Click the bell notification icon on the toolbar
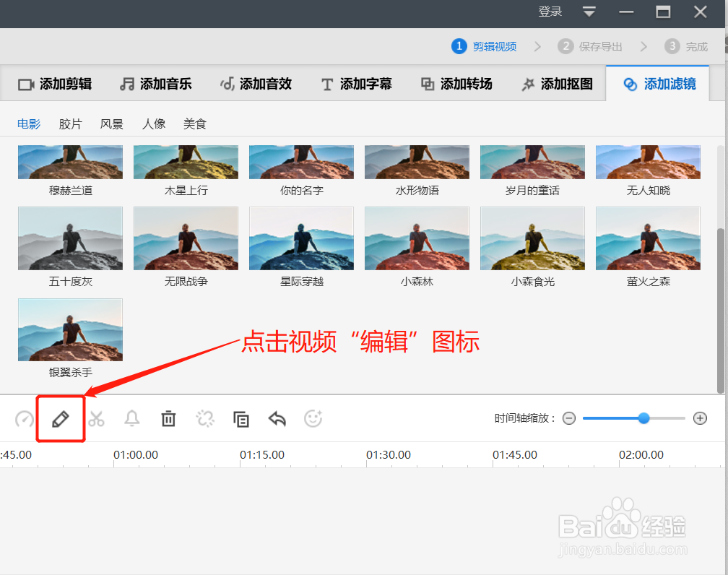The image size is (728, 575). (x=132, y=418)
